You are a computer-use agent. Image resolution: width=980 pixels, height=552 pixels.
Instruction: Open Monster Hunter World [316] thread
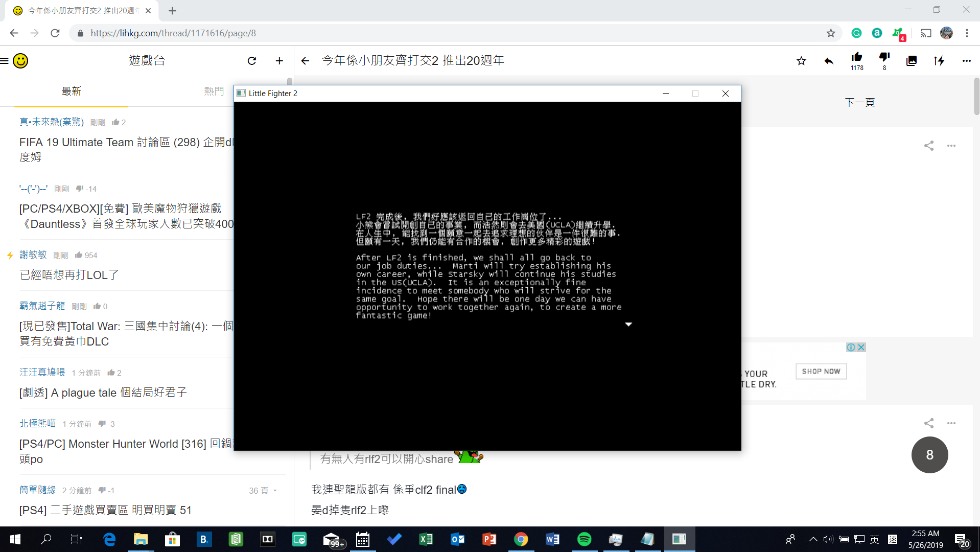[127, 451]
